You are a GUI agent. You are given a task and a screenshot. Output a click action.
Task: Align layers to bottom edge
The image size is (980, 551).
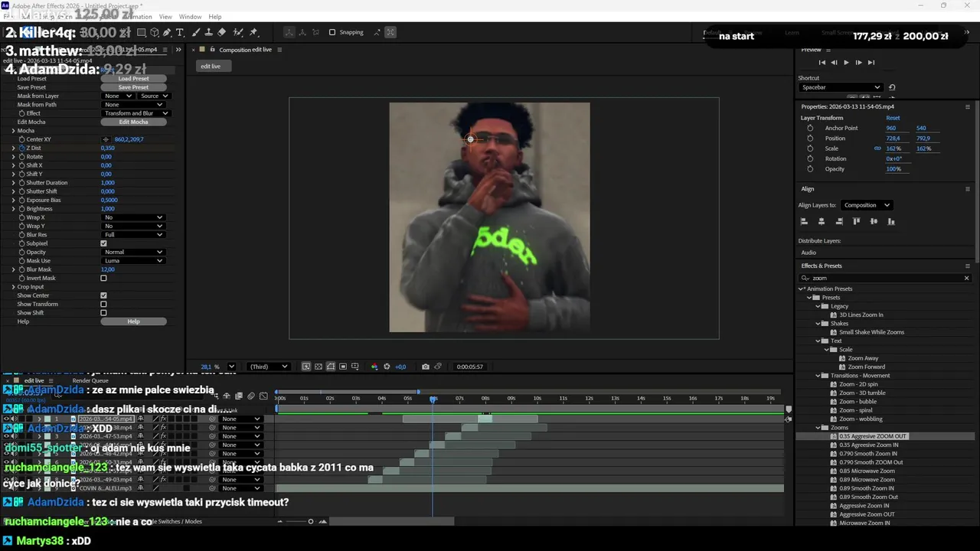coord(891,221)
